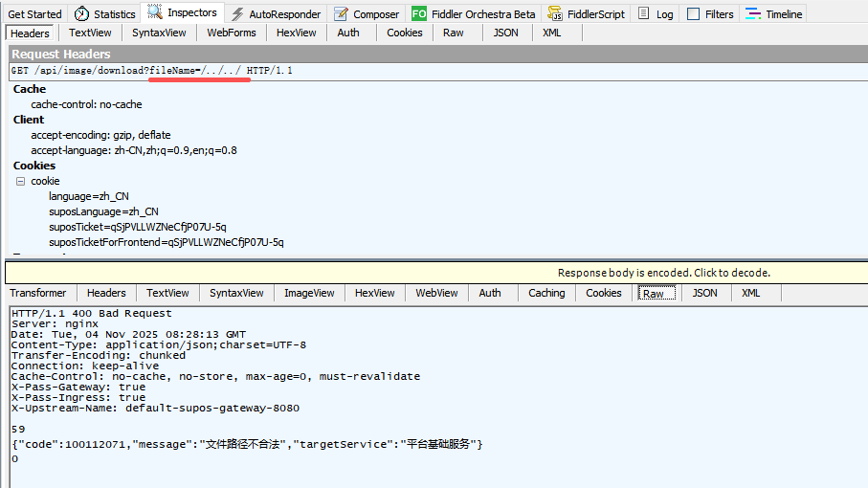This screenshot has width=868, height=488.
Task: Select the suposTicket cookie entry
Action: coord(138,227)
